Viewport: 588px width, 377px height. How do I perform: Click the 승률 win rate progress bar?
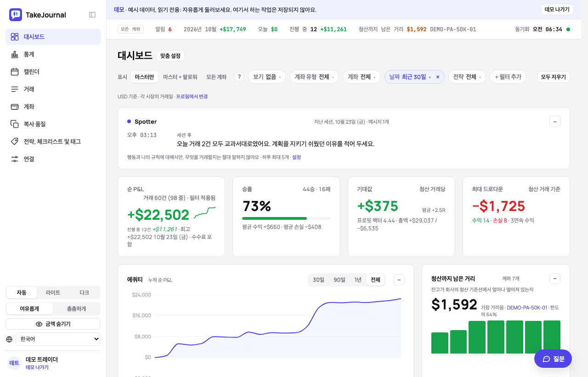click(x=286, y=218)
